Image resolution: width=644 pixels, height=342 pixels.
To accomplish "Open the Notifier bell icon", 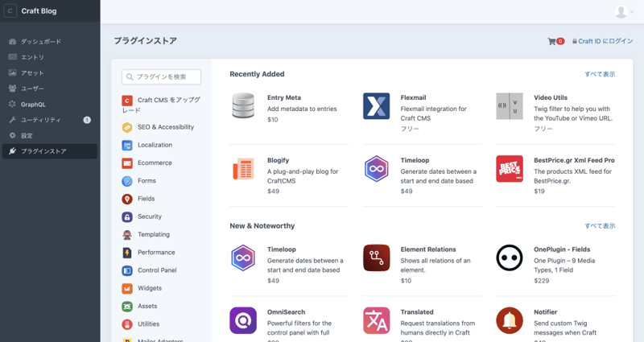I will tap(510, 320).
